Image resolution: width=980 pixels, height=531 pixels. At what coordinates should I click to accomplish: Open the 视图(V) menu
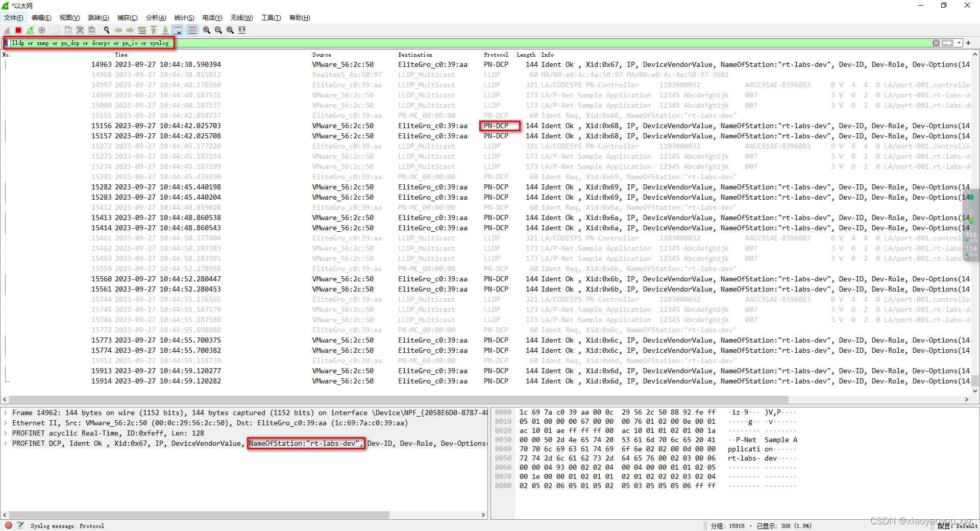(x=69, y=18)
